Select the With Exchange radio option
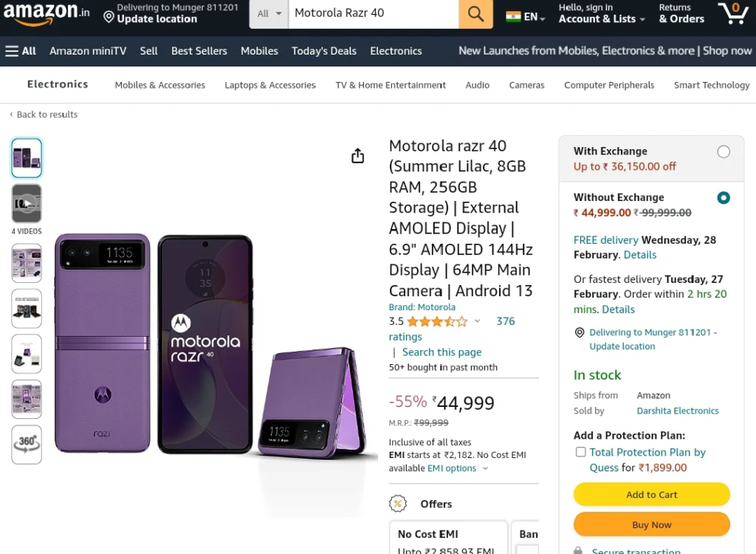 pyautogui.click(x=724, y=151)
